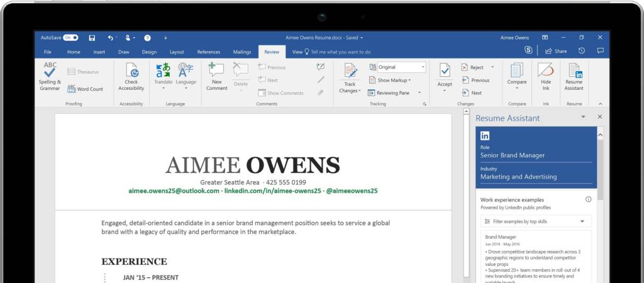The image size is (644, 283).
Task: Click Word Count
Action: coord(85,89)
